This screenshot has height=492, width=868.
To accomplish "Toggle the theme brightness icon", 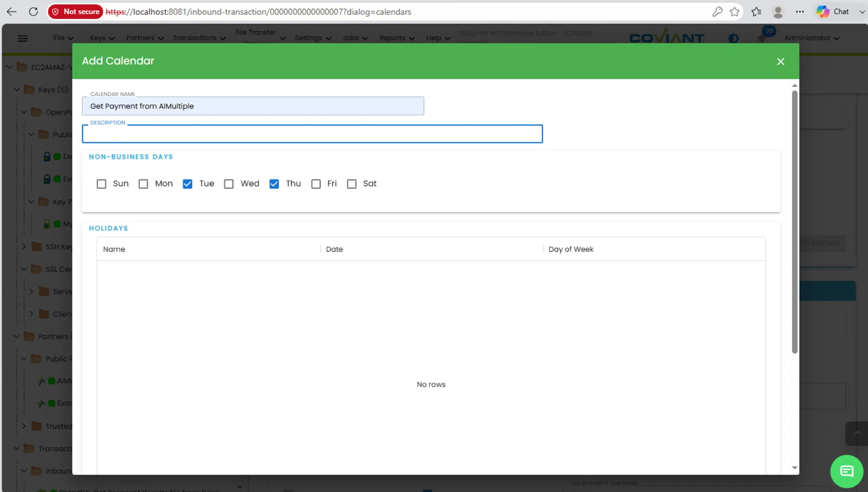I will [x=733, y=38].
